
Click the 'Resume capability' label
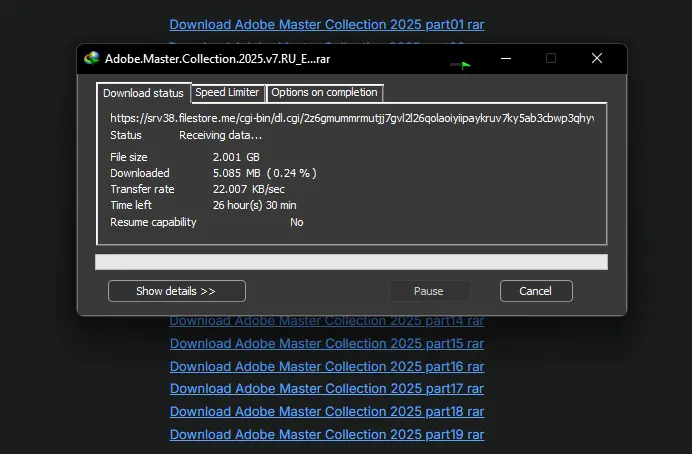click(x=153, y=222)
